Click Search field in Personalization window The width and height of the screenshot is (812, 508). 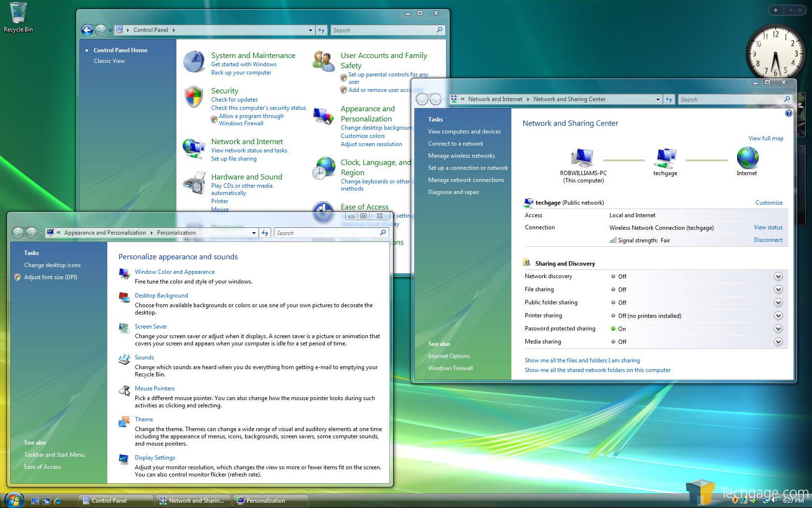pyautogui.click(x=331, y=233)
